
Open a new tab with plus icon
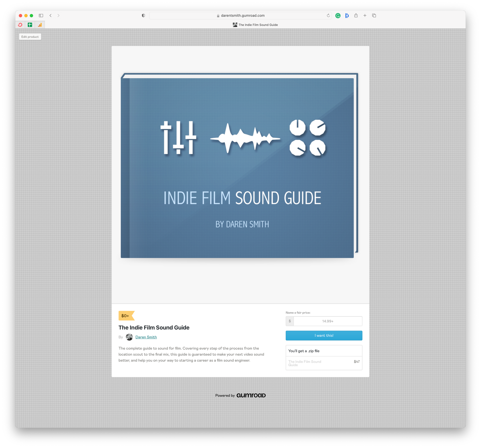point(365,15)
